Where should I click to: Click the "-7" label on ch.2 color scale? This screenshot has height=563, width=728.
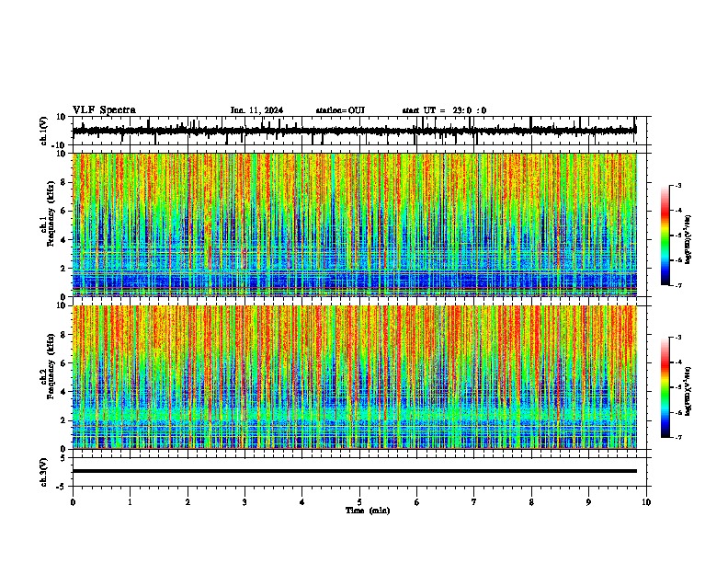pos(677,437)
